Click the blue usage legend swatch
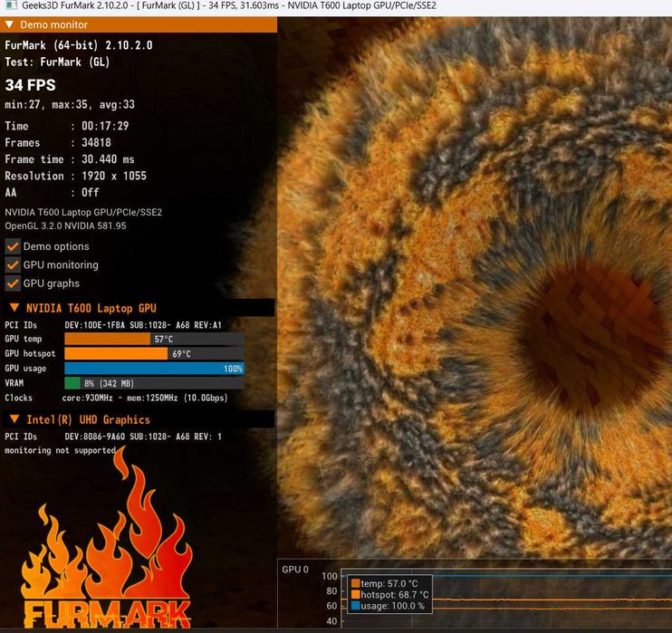672x633 pixels. [x=355, y=606]
